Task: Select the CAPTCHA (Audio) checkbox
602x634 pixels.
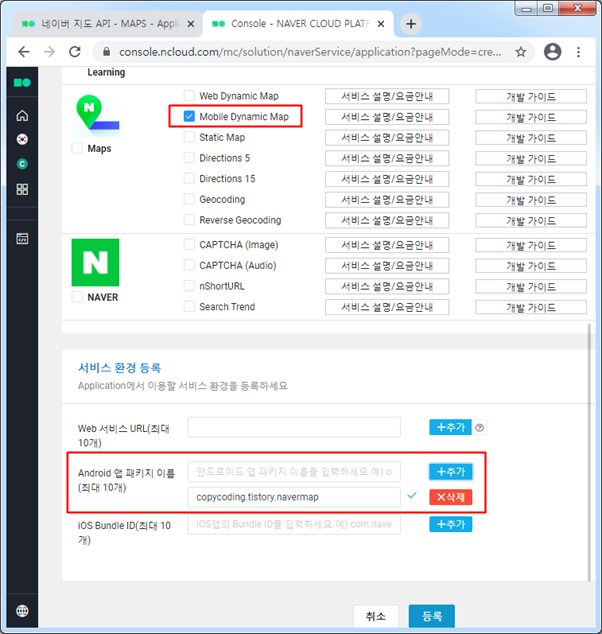Action: [x=189, y=265]
